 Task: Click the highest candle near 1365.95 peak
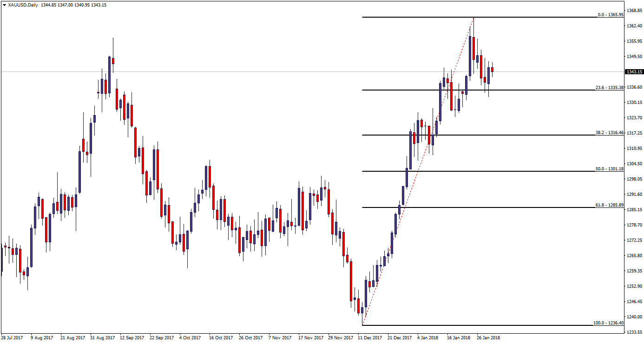click(x=470, y=56)
